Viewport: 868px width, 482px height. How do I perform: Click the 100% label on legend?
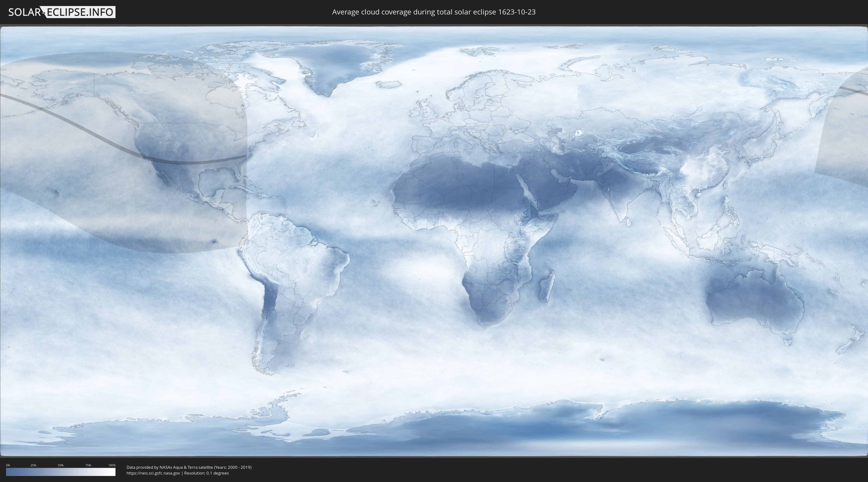(x=112, y=465)
